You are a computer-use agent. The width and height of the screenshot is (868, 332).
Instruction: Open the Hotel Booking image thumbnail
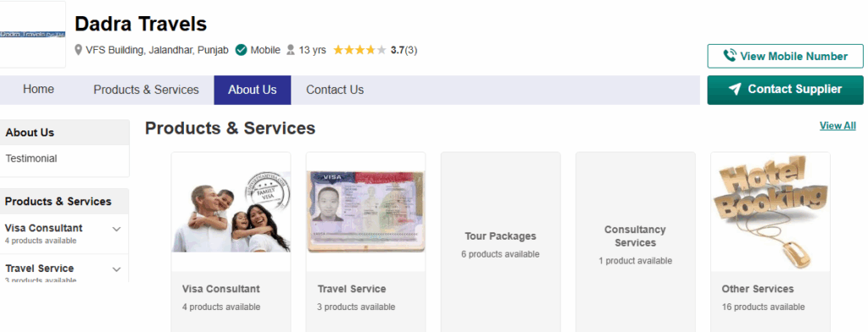(770, 212)
